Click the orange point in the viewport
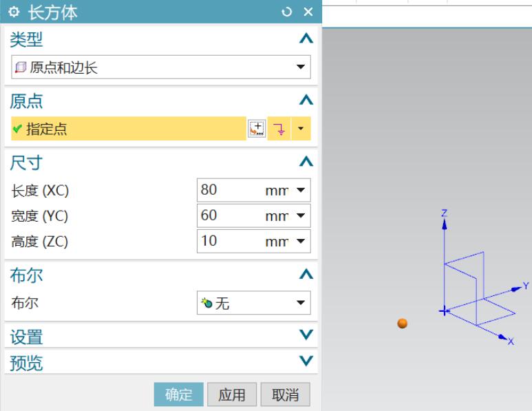 point(403,324)
